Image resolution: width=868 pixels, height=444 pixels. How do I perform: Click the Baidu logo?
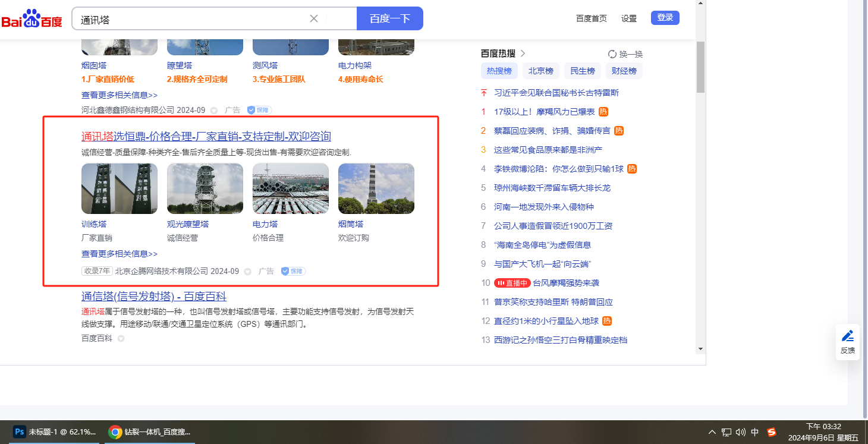(32, 18)
